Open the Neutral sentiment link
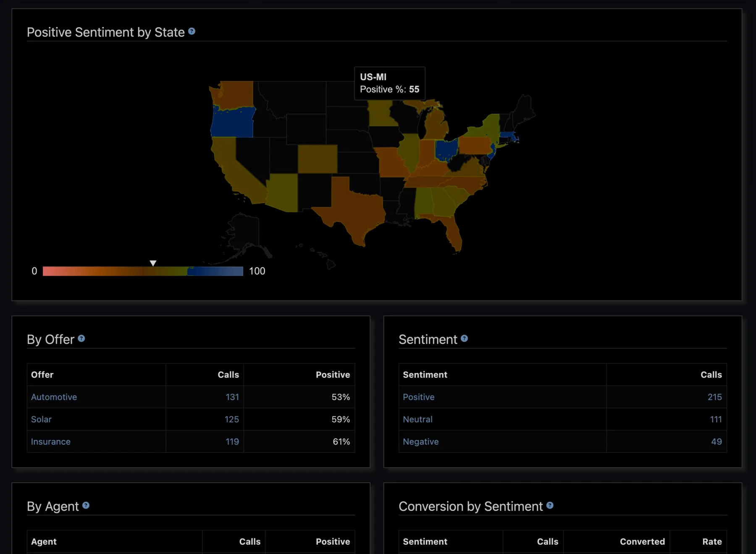 [417, 419]
